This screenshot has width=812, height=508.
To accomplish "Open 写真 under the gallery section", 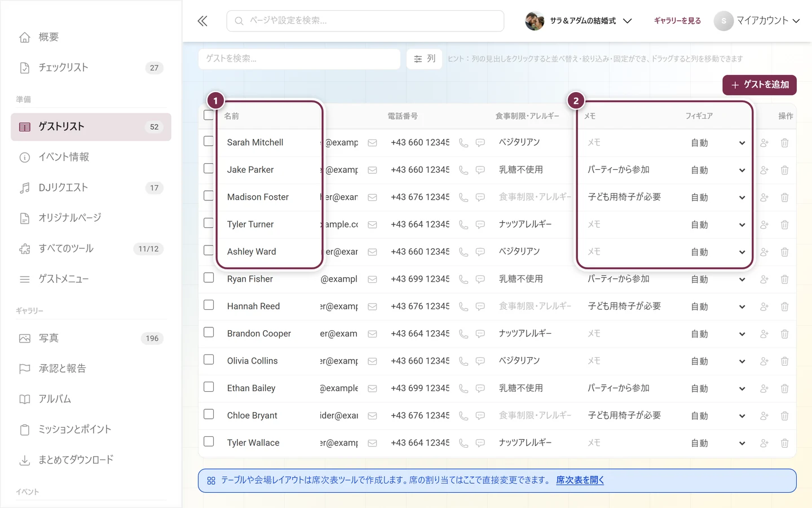I will pos(91,339).
